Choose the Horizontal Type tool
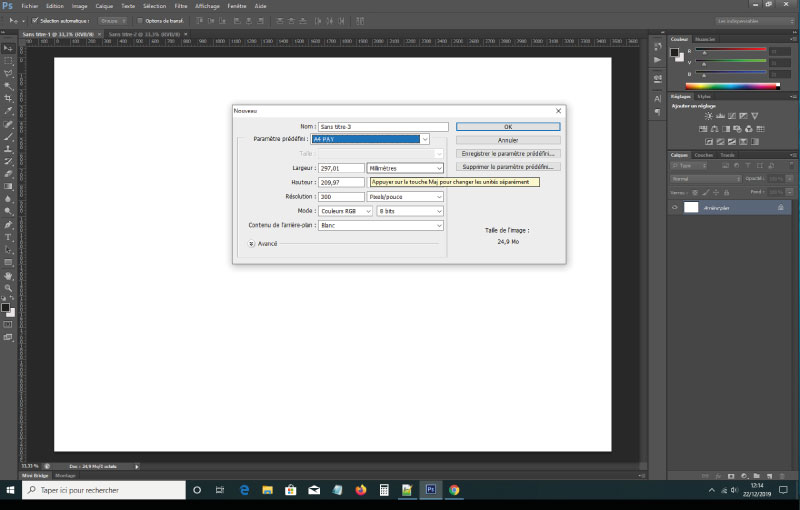 8,237
